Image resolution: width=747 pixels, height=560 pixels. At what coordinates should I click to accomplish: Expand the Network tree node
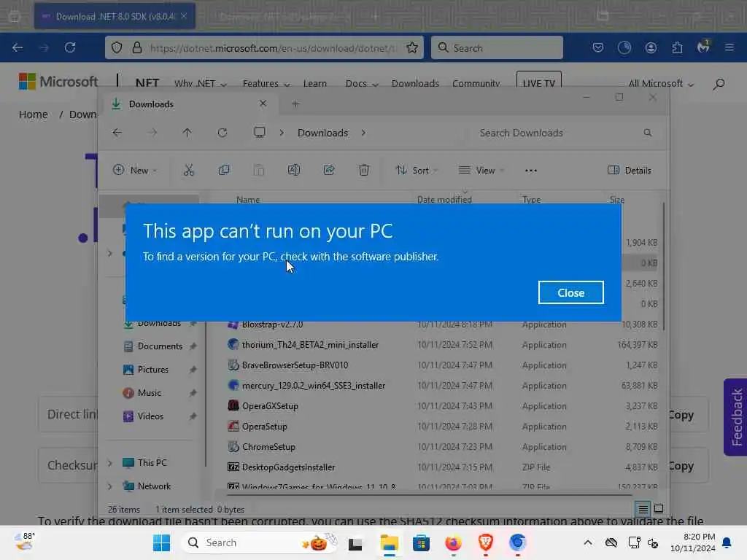click(110, 486)
